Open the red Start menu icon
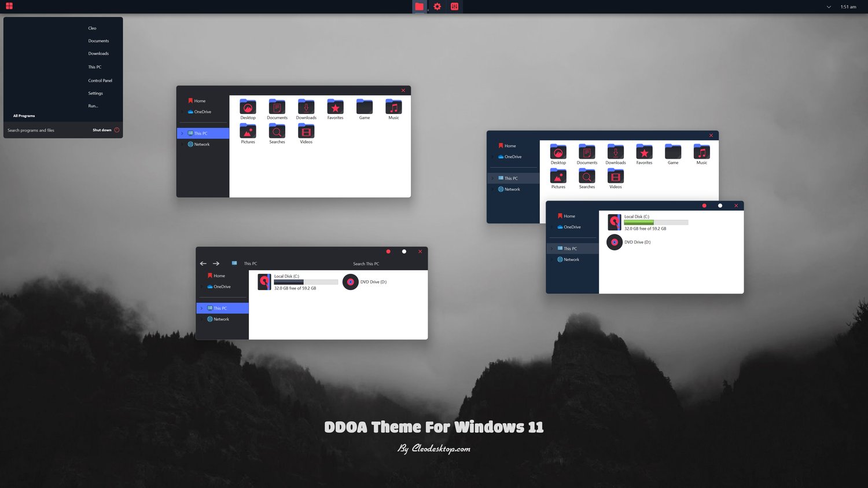 pyautogui.click(x=9, y=6)
